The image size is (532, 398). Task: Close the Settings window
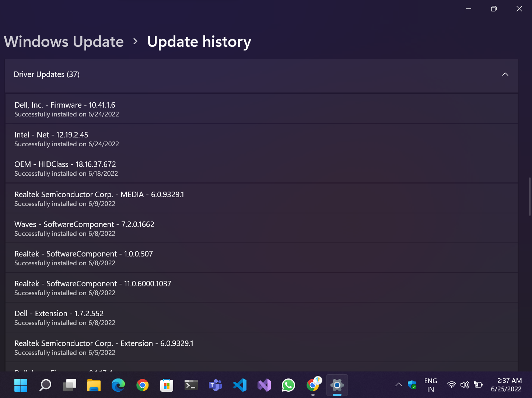(519, 9)
